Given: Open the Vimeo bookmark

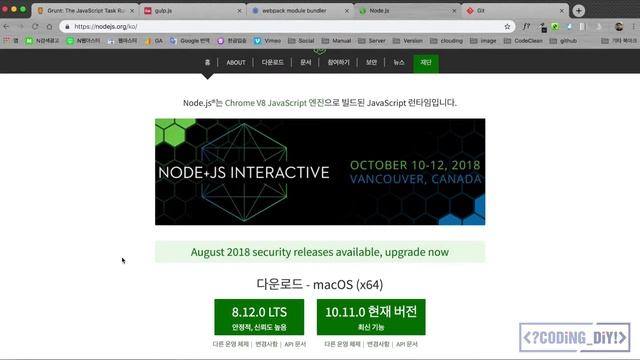Looking at the screenshot, I should click(267, 41).
